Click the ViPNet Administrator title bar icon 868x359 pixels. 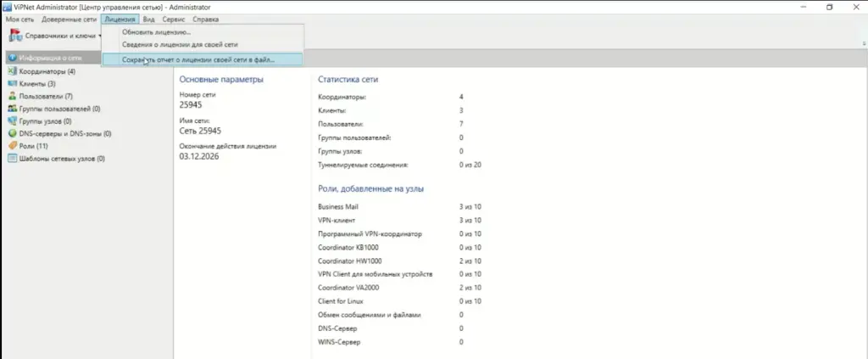(x=8, y=7)
